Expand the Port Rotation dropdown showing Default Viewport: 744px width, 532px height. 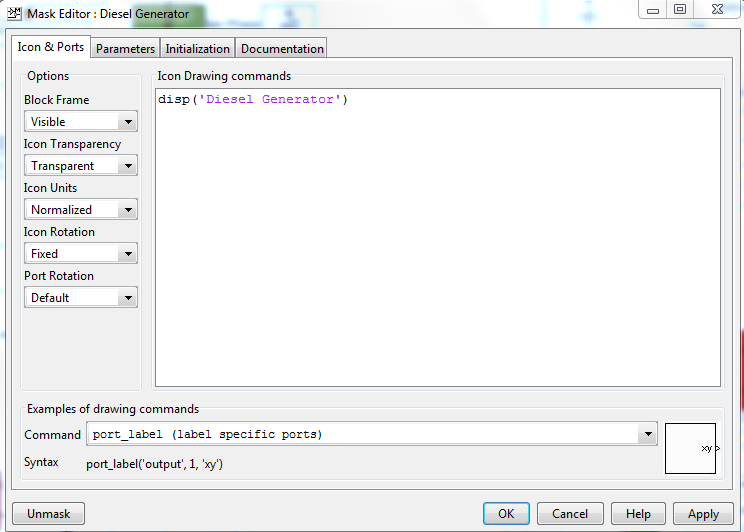click(x=81, y=298)
